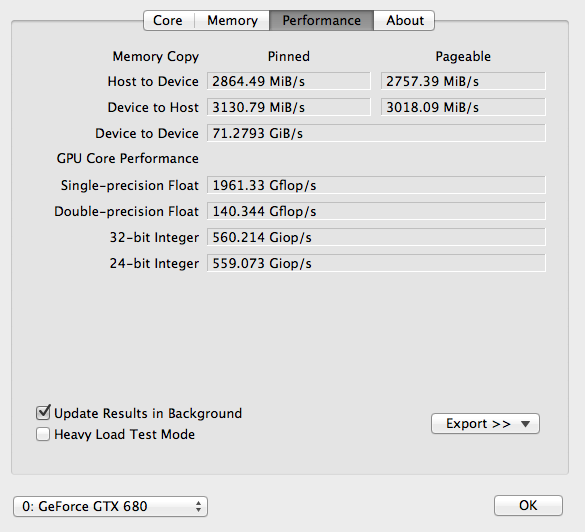Select the Performance tab
The height and width of the screenshot is (532, 585).
pos(321,20)
